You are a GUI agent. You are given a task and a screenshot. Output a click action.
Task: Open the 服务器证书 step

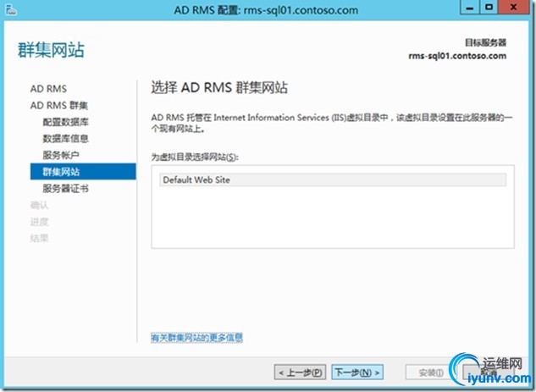[65, 188]
